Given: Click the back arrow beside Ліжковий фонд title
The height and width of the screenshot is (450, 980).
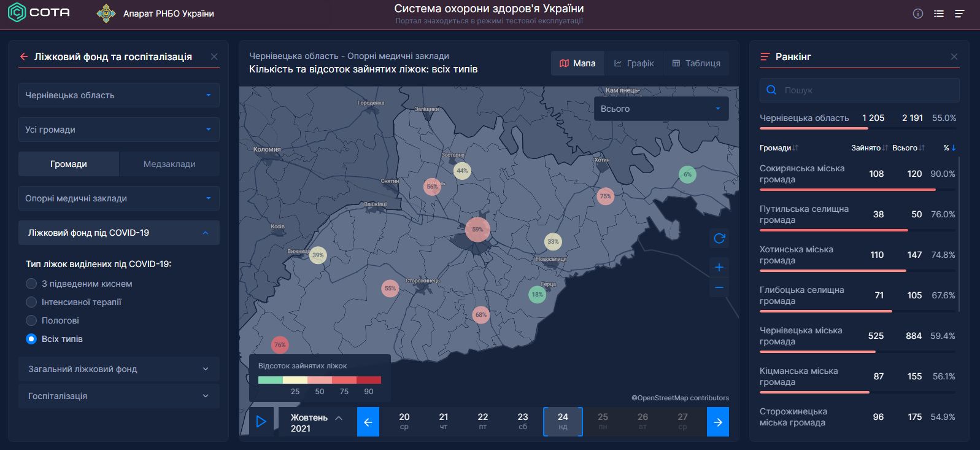Looking at the screenshot, I should pyautogui.click(x=24, y=56).
